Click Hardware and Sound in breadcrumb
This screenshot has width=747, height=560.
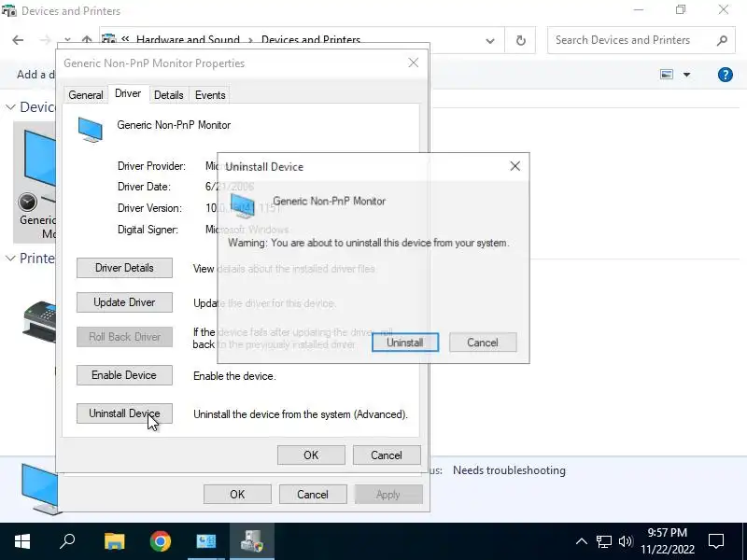coord(188,40)
